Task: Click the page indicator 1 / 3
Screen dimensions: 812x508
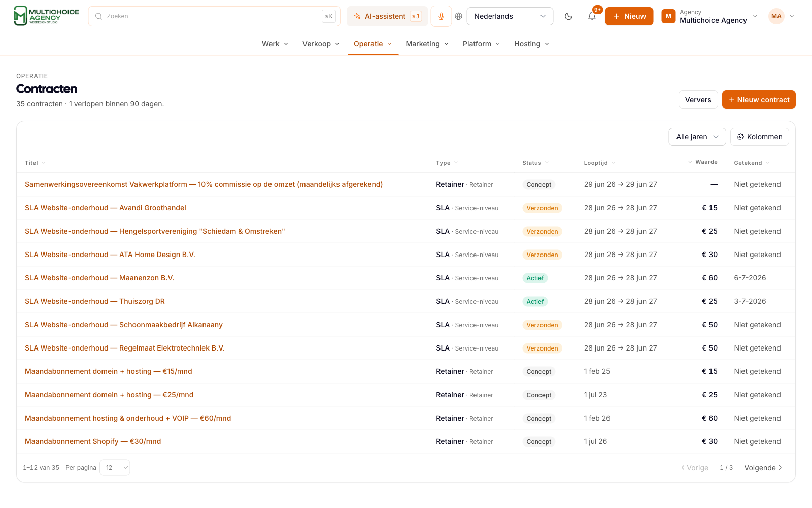Action: coord(726,468)
